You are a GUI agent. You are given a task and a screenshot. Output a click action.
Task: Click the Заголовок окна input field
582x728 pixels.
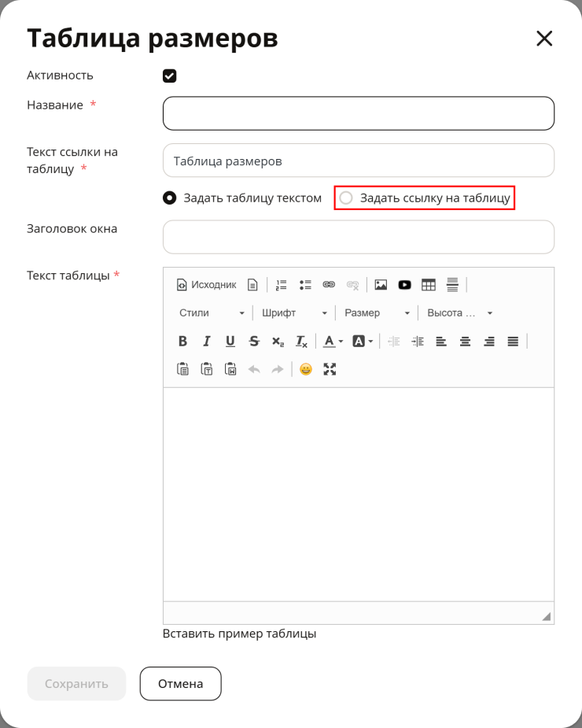point(359,237)
